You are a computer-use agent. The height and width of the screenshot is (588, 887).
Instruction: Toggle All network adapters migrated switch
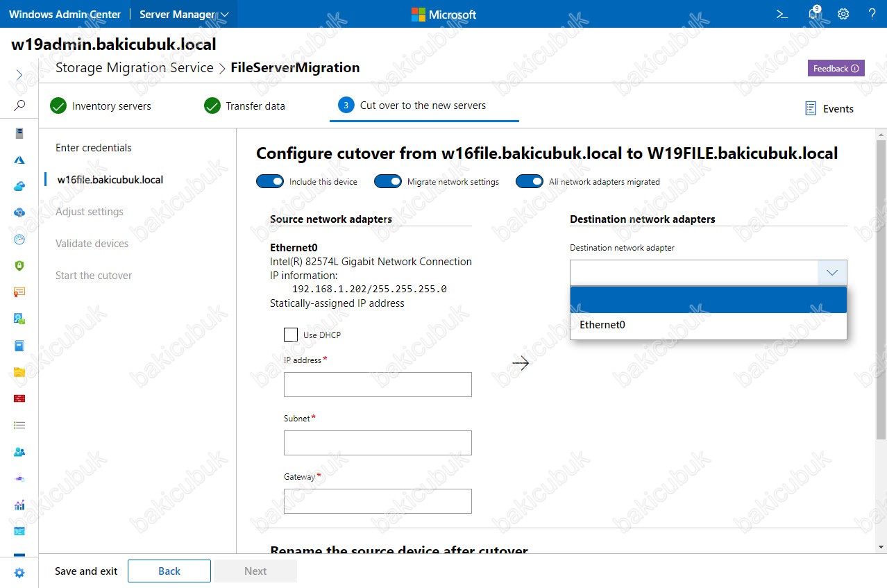click(x=530, y=181)
